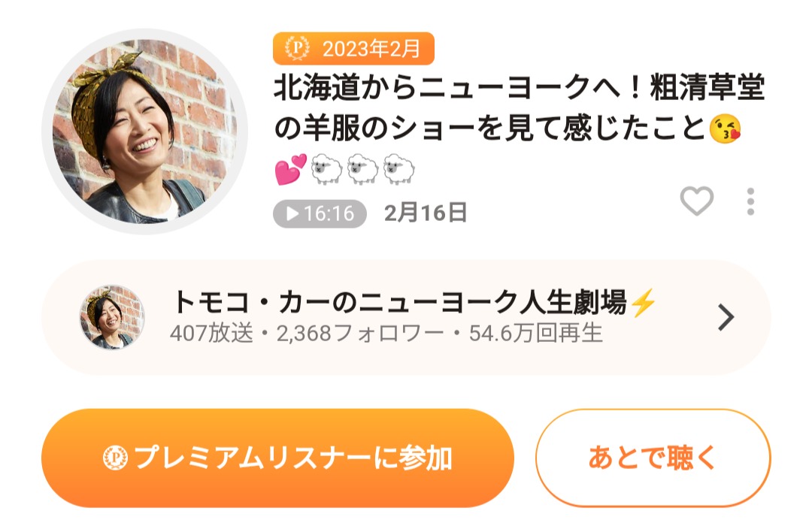The width and height of the screenshot is (812, 529).
Task: Play the episode via the 16:16 duration pill
Action: (x=320, y=213)
